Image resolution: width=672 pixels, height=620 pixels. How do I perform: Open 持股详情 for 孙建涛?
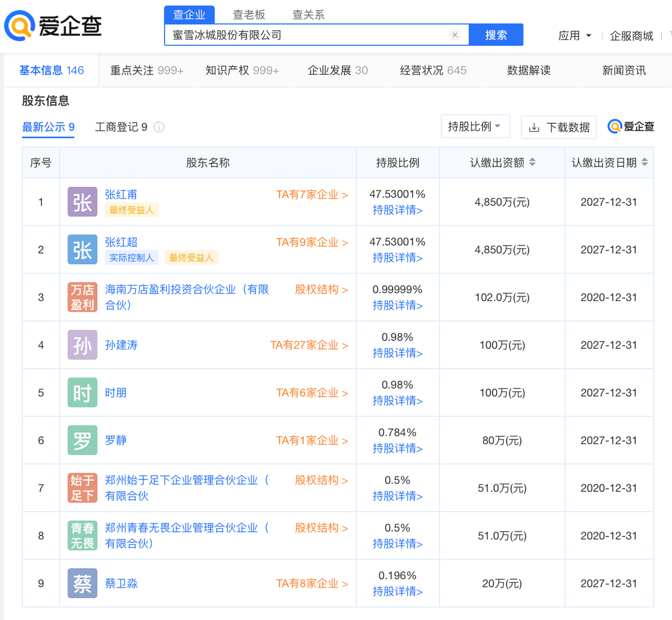pos(398,353)
